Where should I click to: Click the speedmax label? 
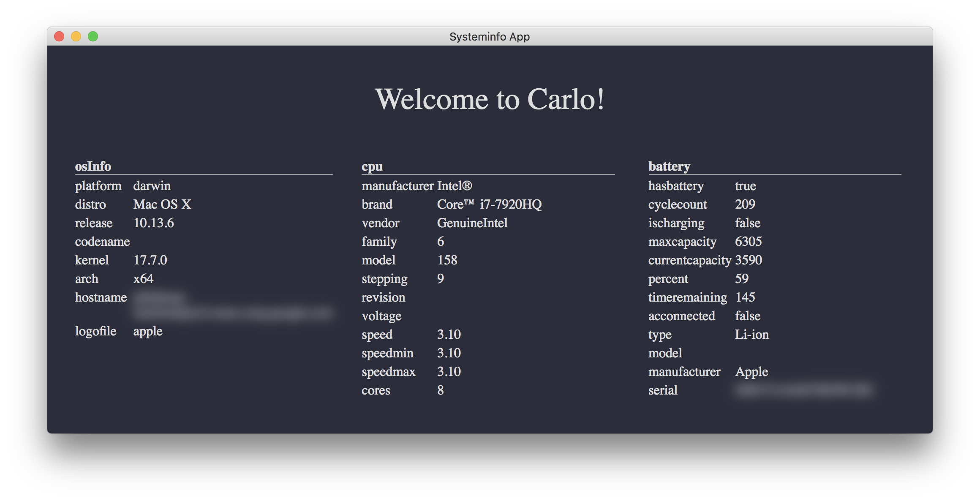click(x=389, y=372)
